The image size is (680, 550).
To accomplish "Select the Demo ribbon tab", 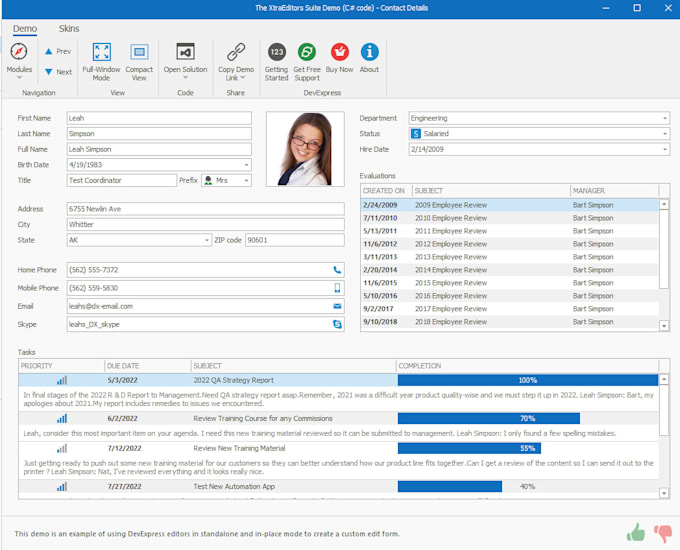I will pyautogui.click(x=24, y=29).
